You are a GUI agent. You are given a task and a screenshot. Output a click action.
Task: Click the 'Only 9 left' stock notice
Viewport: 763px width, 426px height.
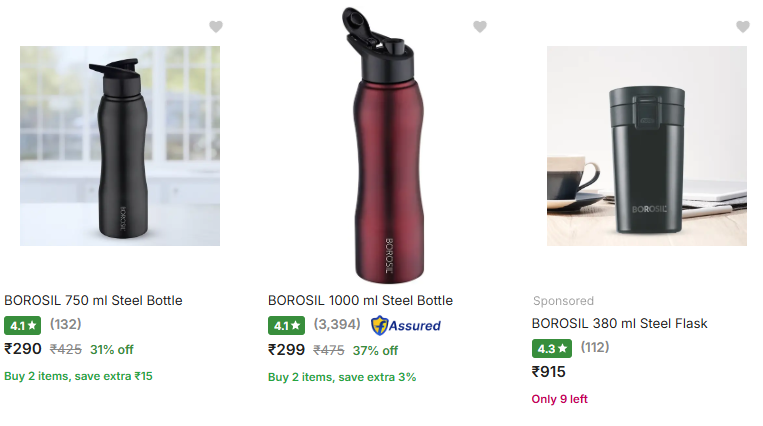click(x=559, y=399)
